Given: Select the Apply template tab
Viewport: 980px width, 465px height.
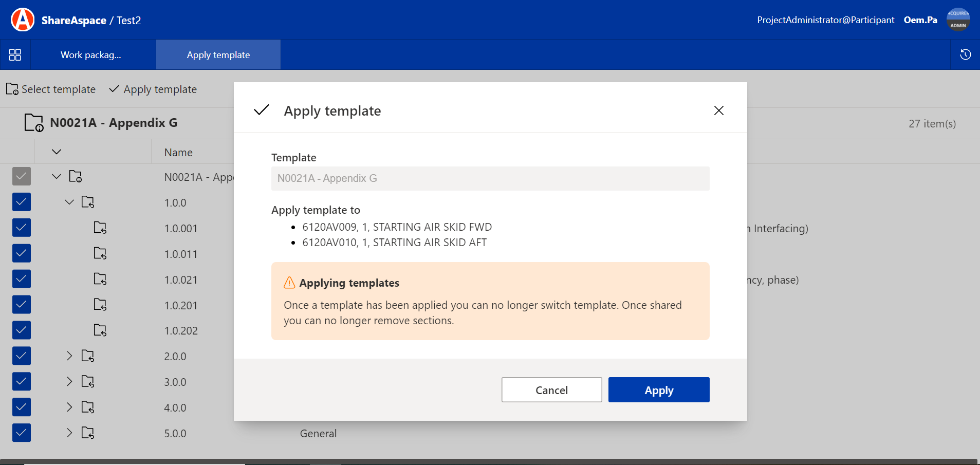Looking at the screenshot, I should pos(218,55).
